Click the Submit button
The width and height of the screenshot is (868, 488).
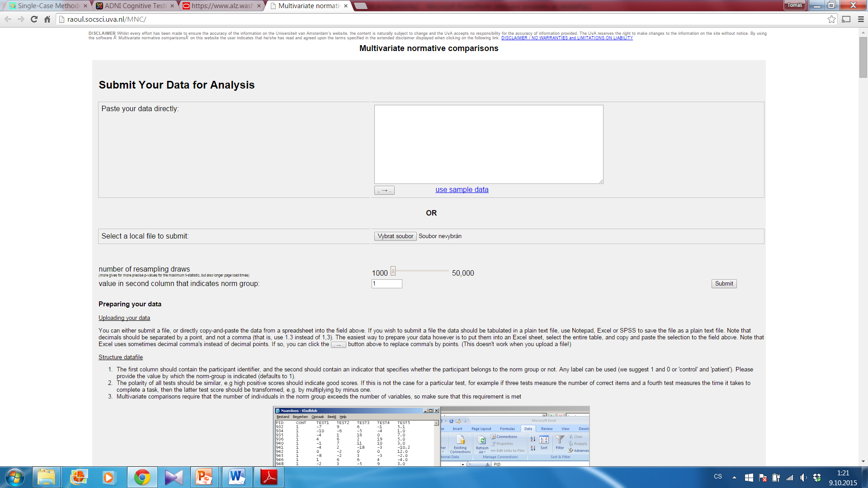[x=724, y=284]
